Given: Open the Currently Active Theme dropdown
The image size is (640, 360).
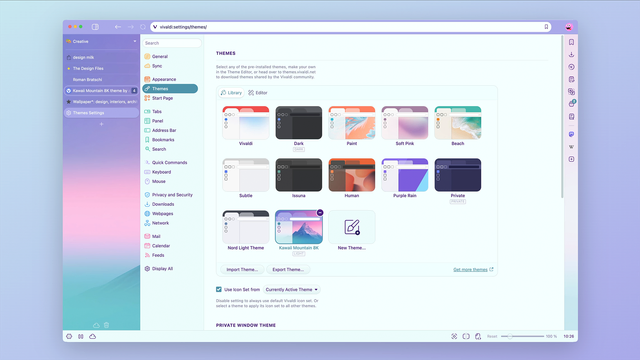Looking at the screenshot, I should pos(291,289).
